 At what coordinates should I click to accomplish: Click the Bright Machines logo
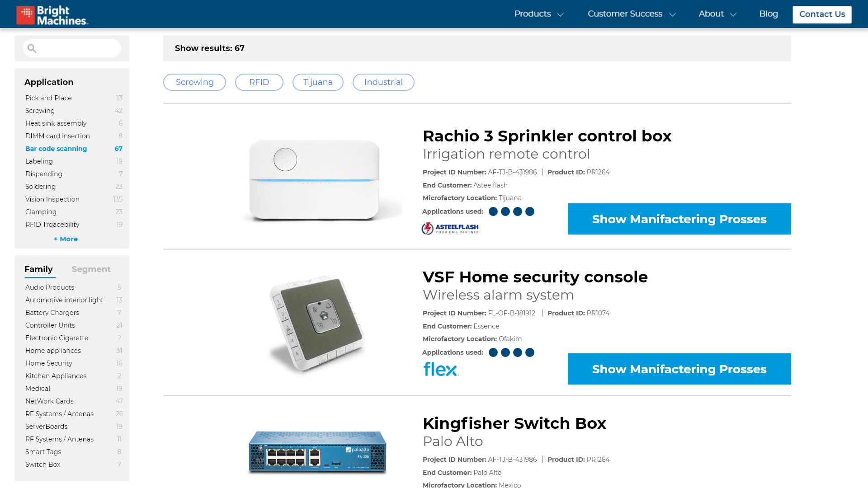(52, 15)
